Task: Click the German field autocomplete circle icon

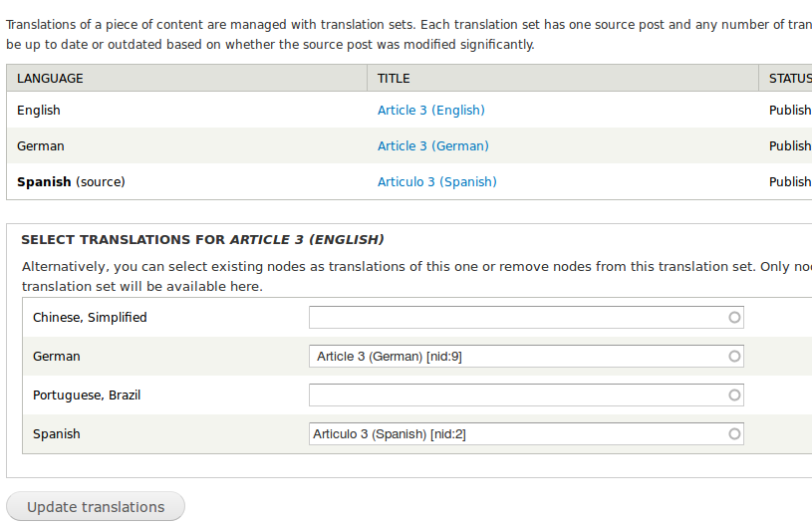Action: pos(734,357)
